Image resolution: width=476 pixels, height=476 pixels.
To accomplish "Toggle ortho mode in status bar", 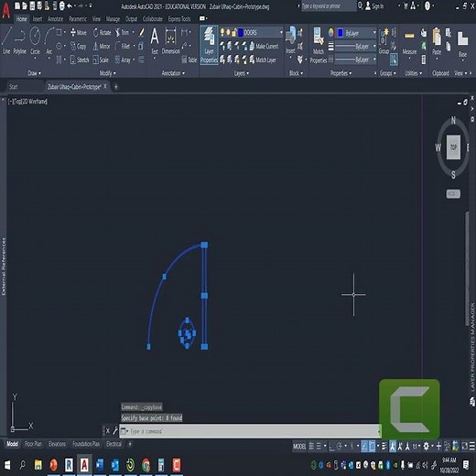I will point(331,447).
